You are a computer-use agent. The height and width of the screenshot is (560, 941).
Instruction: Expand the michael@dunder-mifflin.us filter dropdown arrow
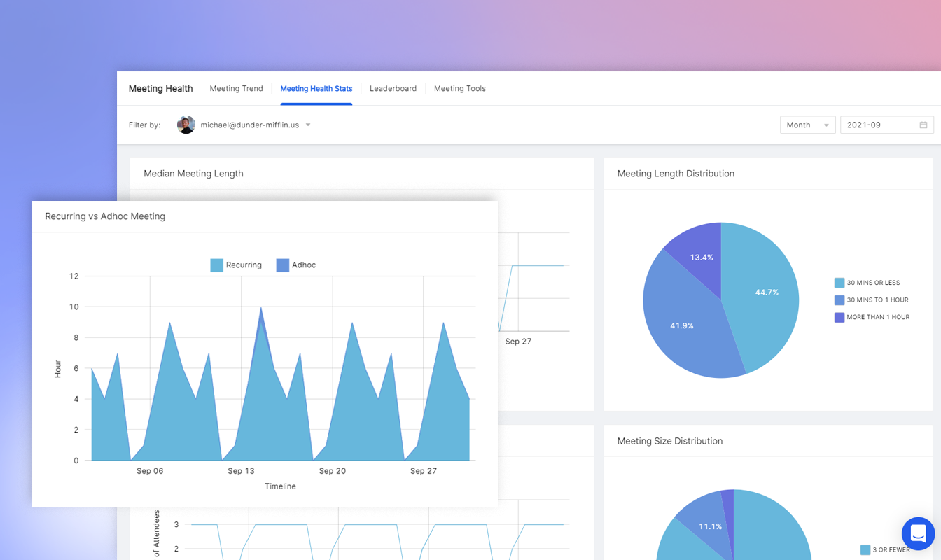308,125
